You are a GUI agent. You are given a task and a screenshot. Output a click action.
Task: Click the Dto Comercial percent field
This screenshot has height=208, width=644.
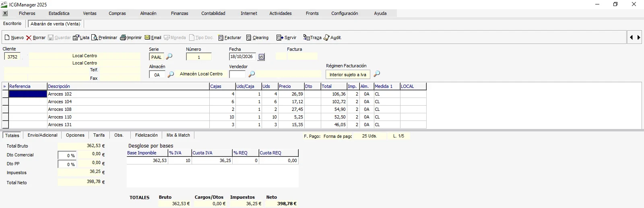click(x=67, y=155)
